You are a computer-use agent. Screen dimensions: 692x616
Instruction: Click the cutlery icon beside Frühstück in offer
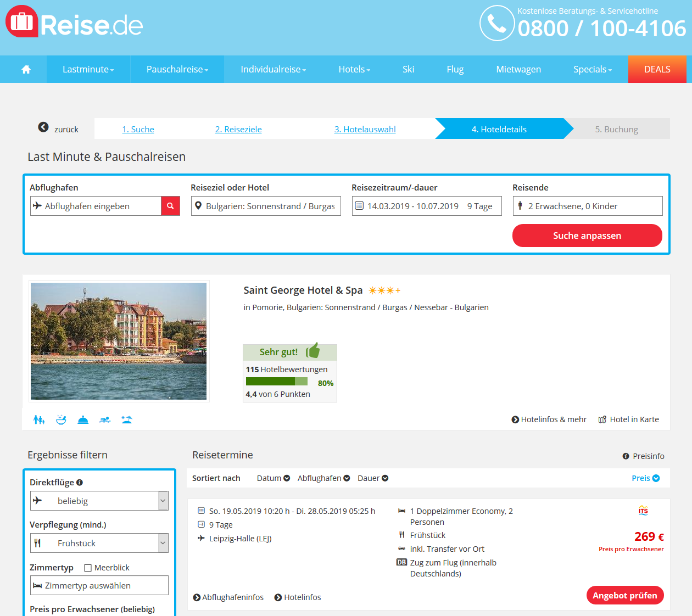[x=402, y=535]
